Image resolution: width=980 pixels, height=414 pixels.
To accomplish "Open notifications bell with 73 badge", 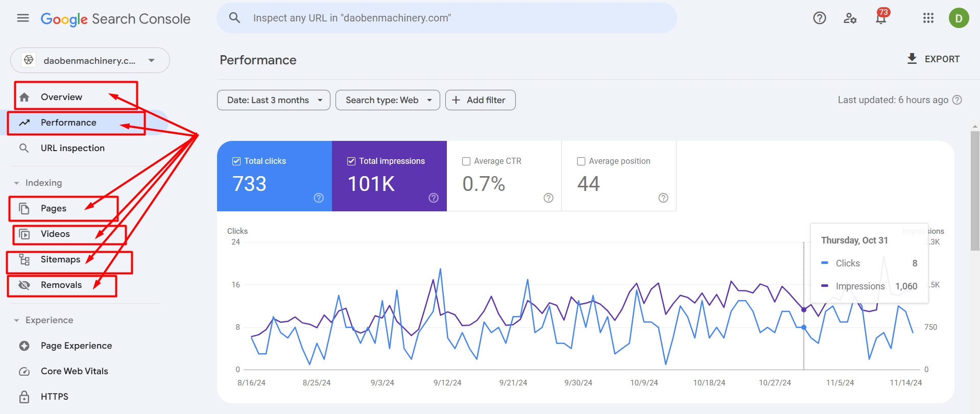I will point(881,18).
